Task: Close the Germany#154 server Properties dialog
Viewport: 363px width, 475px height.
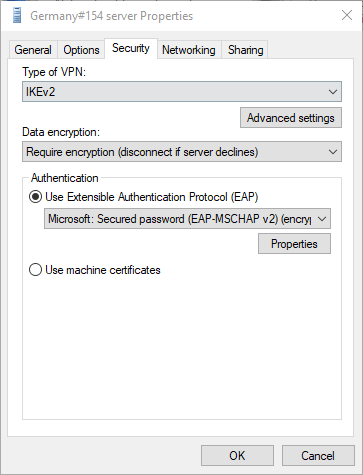Action: tap(347, 15)
